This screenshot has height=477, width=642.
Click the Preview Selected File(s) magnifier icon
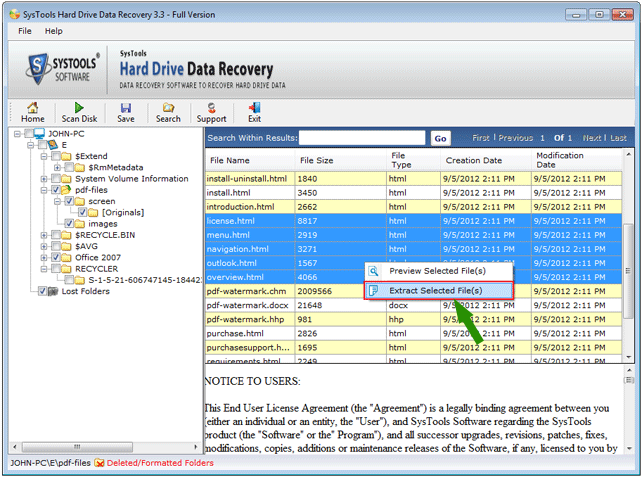373,271
